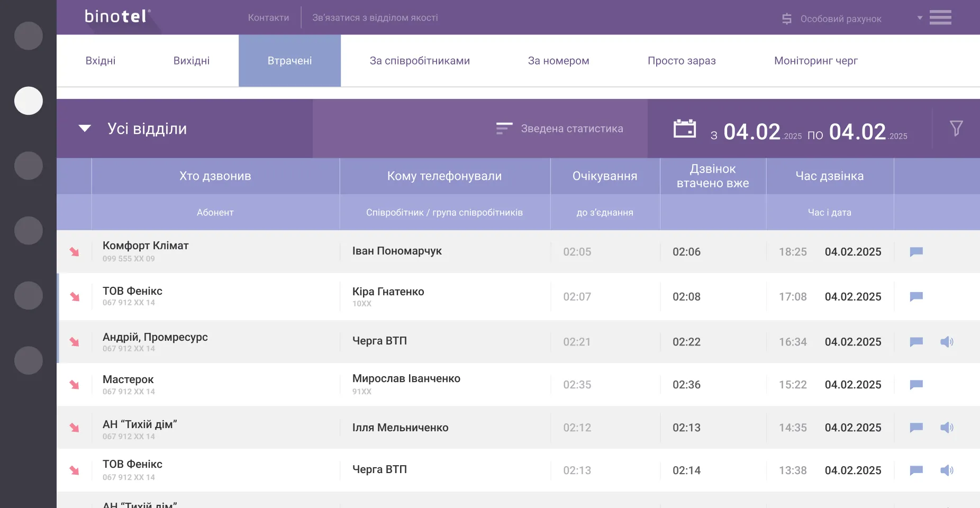Click the binotel logo

[x=117, y=17]
